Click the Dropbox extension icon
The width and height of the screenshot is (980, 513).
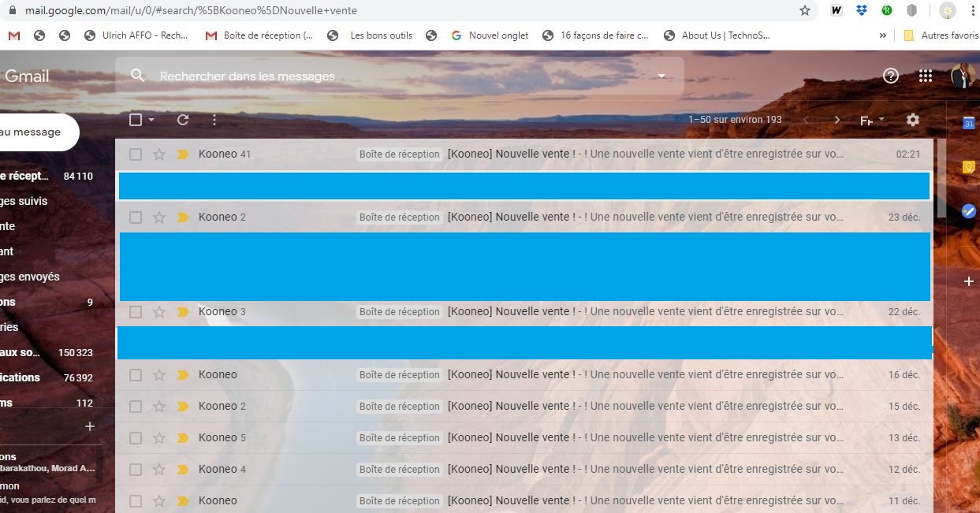click(x=862, y=10)
